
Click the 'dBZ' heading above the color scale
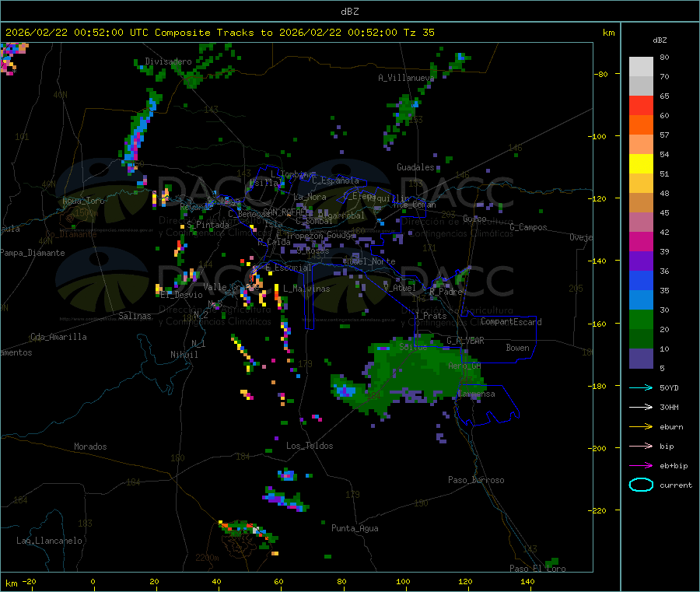[x=660, y=40]
